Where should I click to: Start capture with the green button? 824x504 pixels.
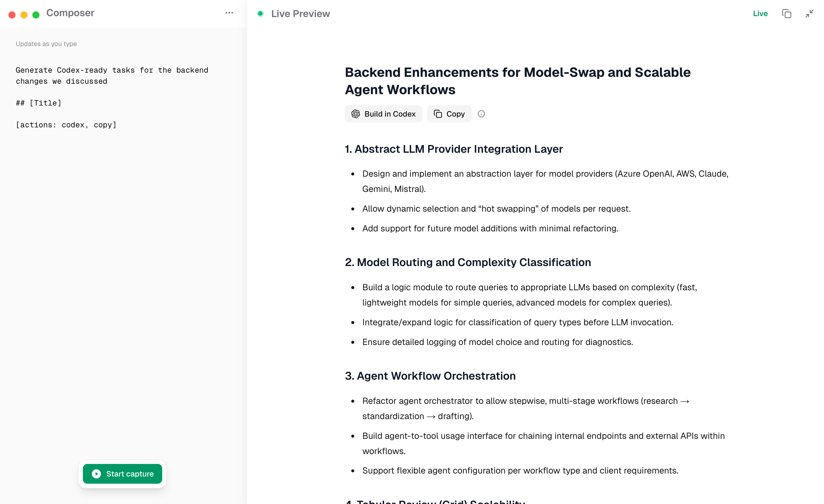[x=122, y=474]
